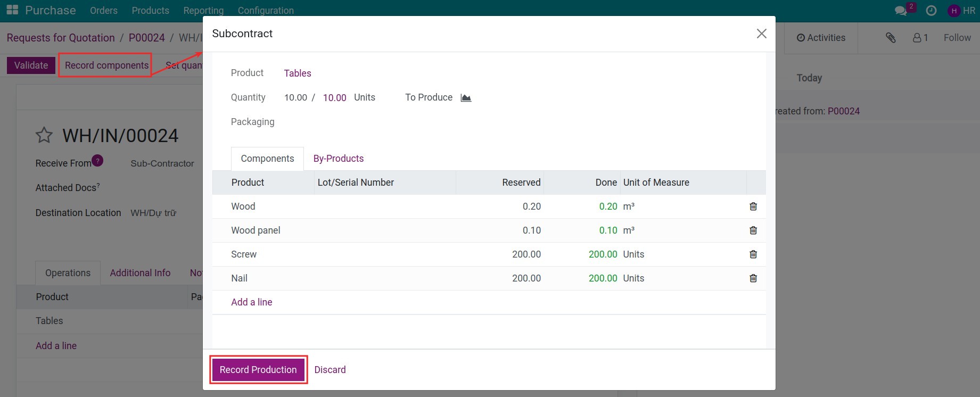Open the Configuration menu
The width and height of the screenshot is (980, 397).
[266, 11]
